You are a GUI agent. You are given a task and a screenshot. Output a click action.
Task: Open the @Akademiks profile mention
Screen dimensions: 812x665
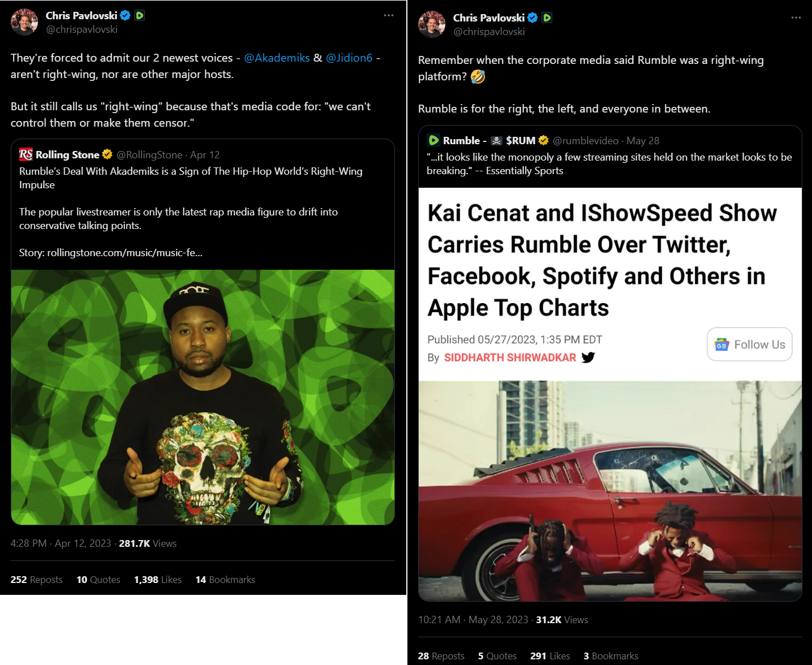click(x=277, y=58)
